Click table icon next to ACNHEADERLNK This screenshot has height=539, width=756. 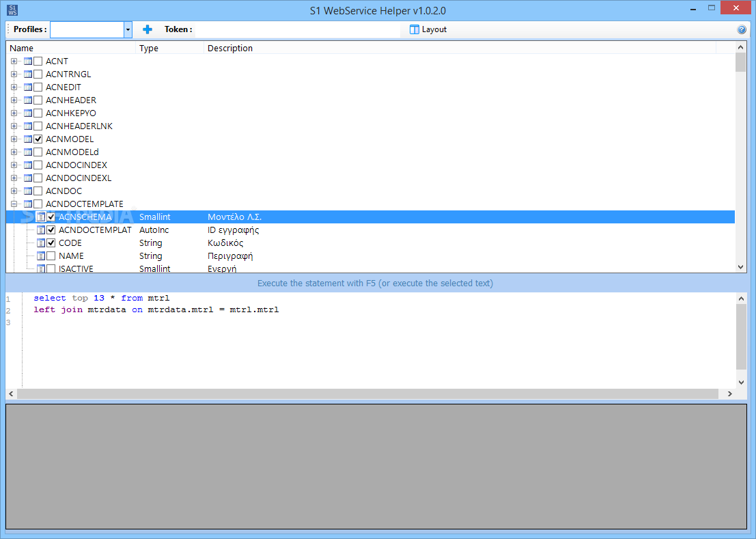coord(28,126)
